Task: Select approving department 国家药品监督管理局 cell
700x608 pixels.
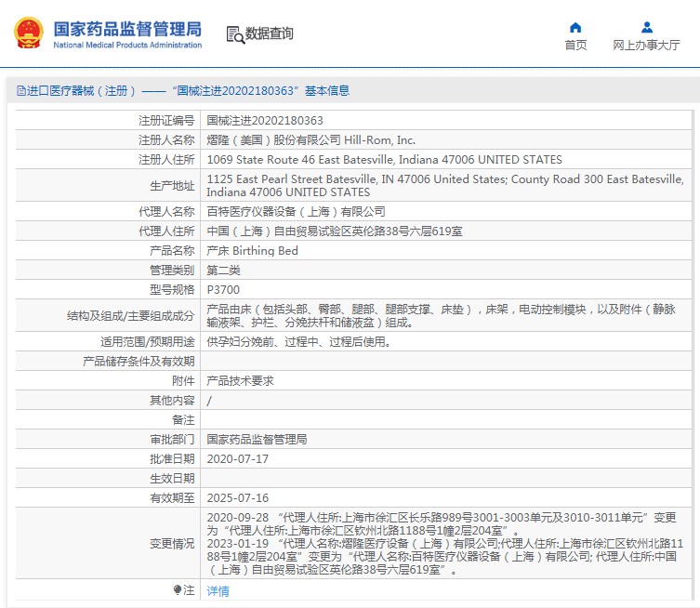Action: tap(257, 439)
